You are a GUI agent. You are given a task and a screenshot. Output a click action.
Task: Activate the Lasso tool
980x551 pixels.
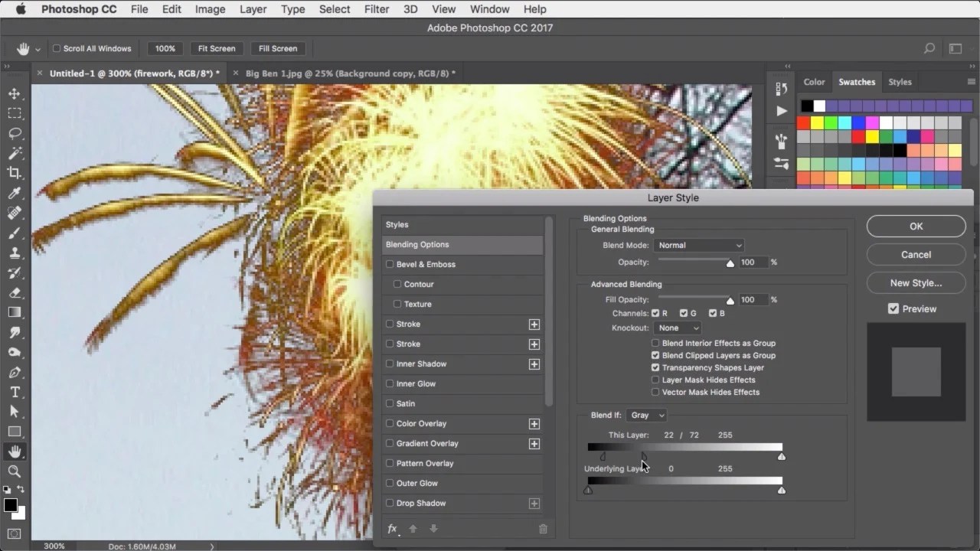pyautogui.click(x=15, y=133)
